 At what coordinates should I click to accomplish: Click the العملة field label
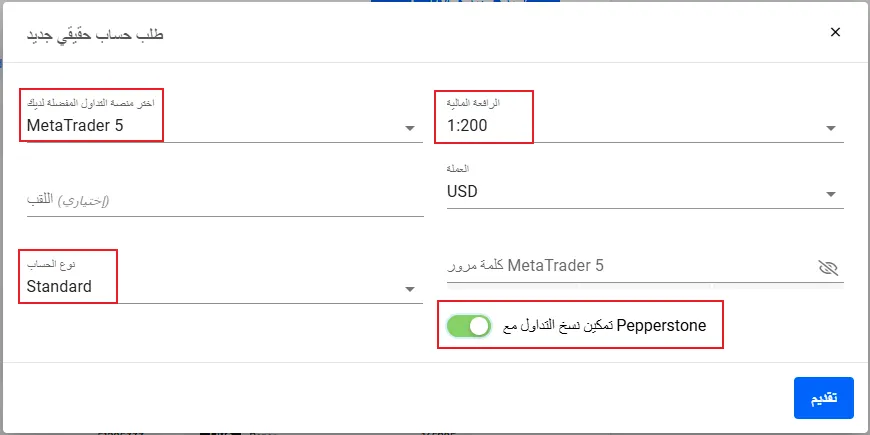pyautogui.click(x=458, y=170)
